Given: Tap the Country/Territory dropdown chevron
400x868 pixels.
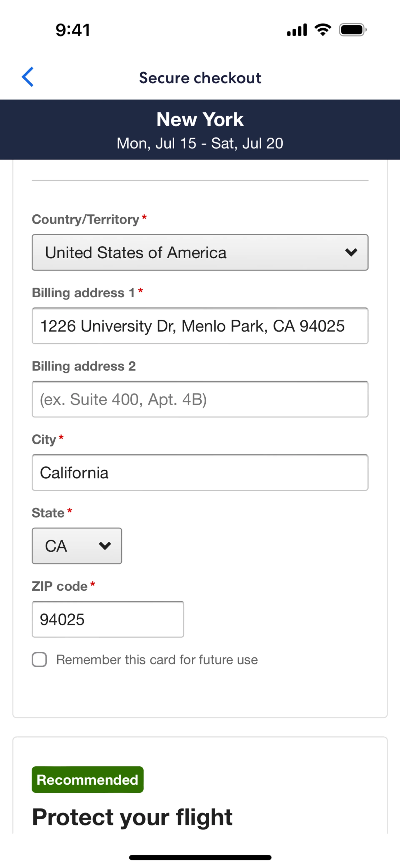Looking at the screenshot, I should [351, 252].
